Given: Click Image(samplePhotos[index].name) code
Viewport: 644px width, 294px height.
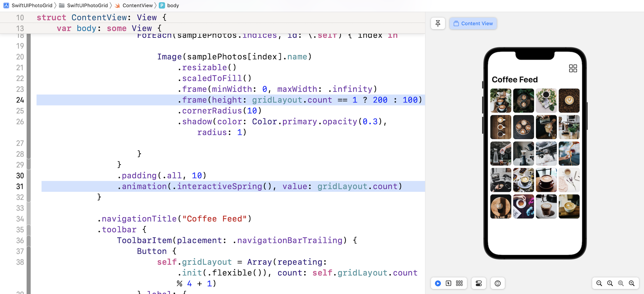Looking at the screenshot, I should click(x=234, y=57).
